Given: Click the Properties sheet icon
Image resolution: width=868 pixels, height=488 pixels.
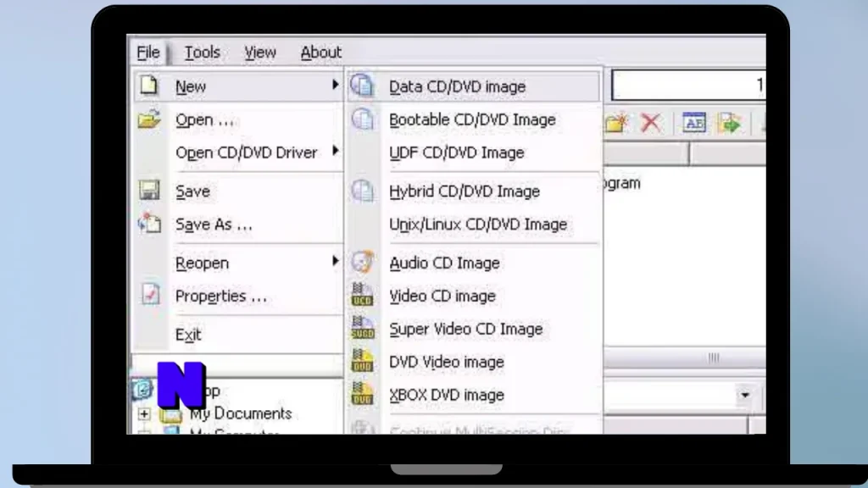Looking at the screenshot, I should pos(150,294).
